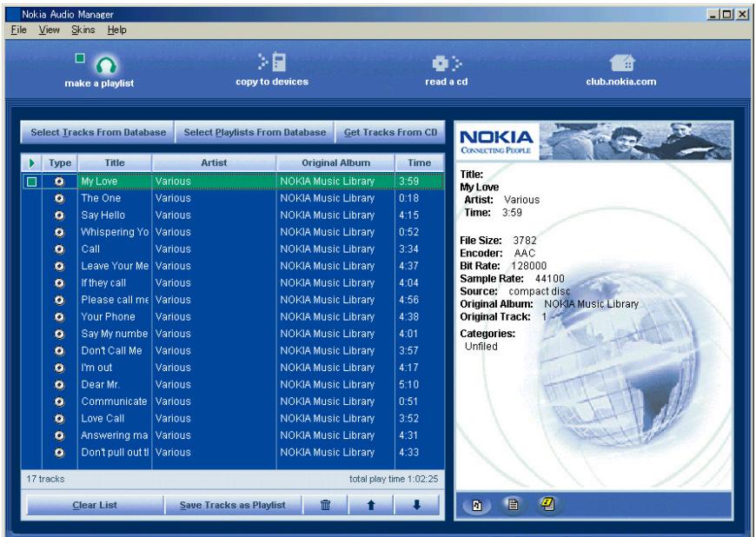756x537 pixels.
Task: Select the track titled Answering ma
Action: 114,435
